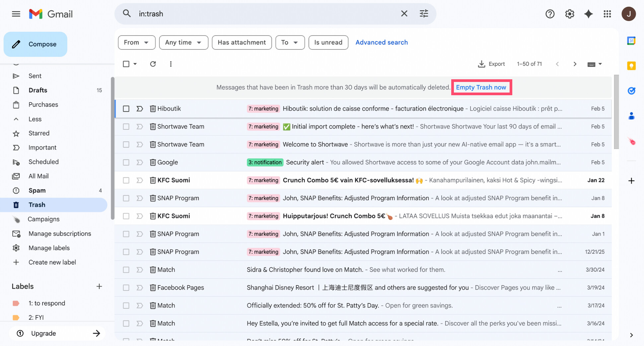644x346 pixels.
Task: Toggle the select-all messages checkbox
Action: click(126, 64)
